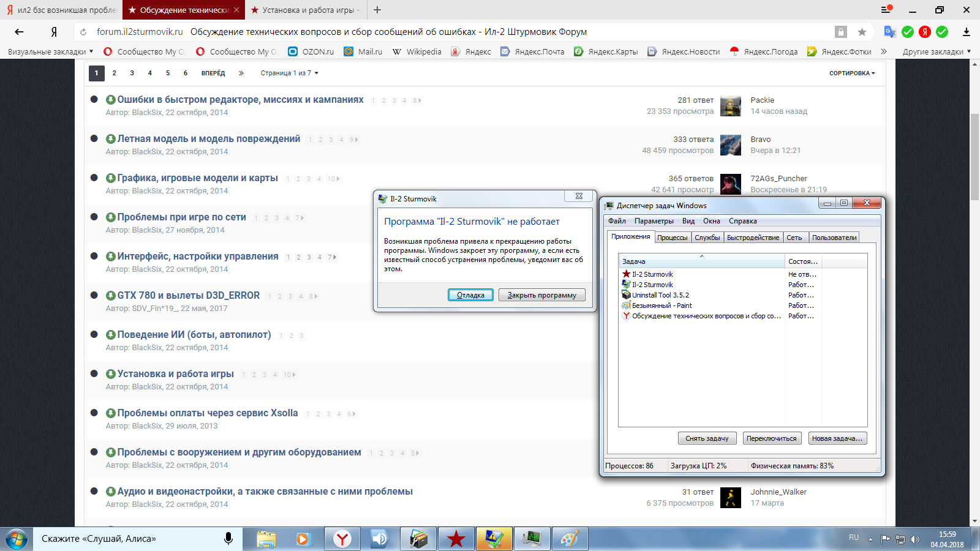Expand the Страница 1 из 7 page selector
The height and width of the screenshot is (551, 980).
pos(289,73)
